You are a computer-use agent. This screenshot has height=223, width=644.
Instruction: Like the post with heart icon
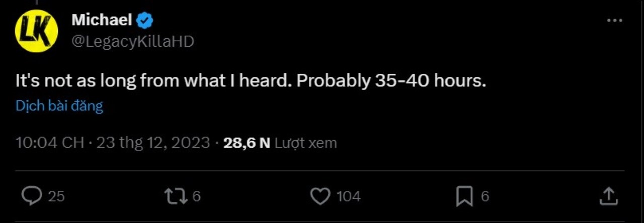click(x=320, y=196)
